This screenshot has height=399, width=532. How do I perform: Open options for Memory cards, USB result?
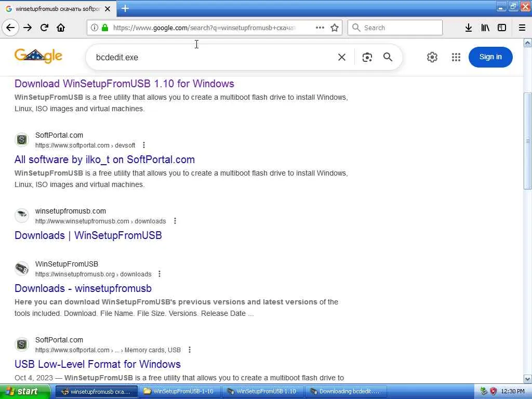[190, 350]
